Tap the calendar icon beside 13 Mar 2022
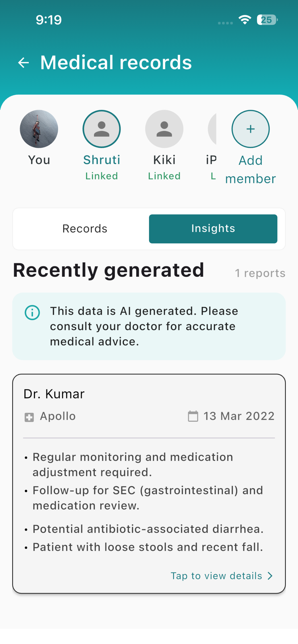Image resolution: width=298 pixels, height=644 pixels. pos(193,416)
